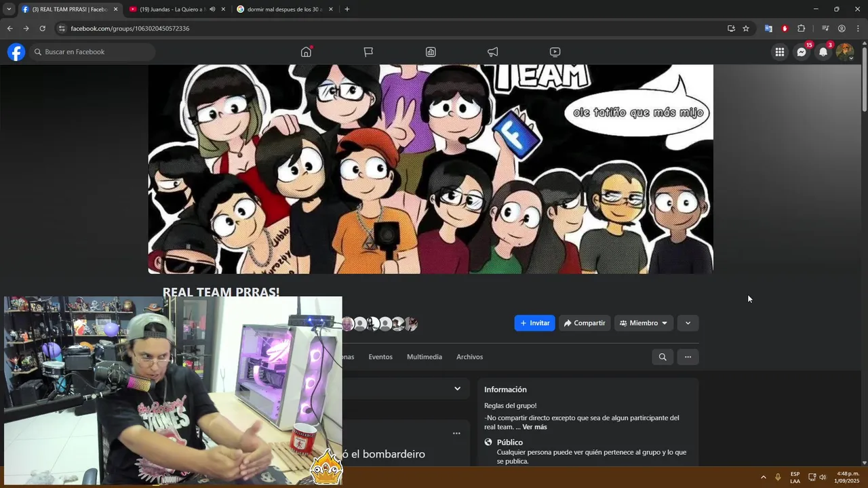Click the facebook.com/groups URL address bar

coord(130,28)
